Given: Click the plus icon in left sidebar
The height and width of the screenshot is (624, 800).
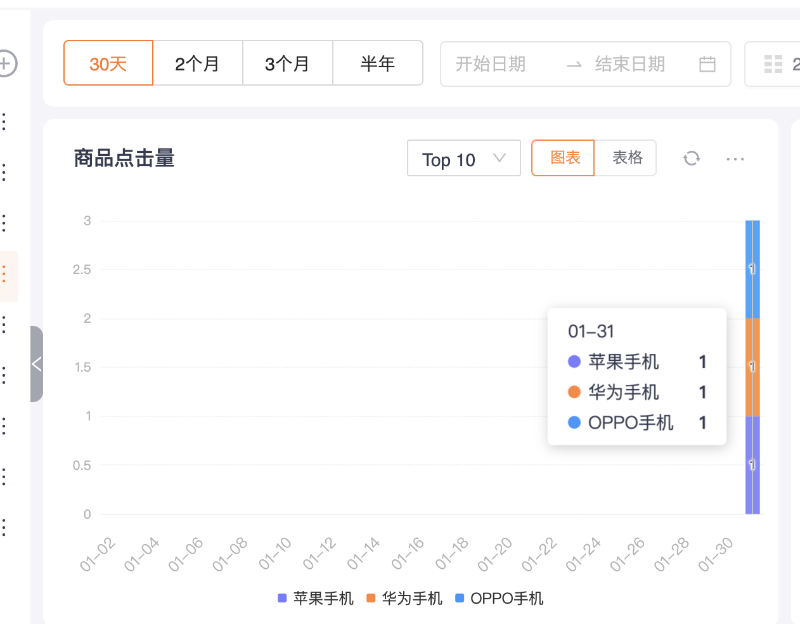Looking at the screenshot, I should (6, 64).
